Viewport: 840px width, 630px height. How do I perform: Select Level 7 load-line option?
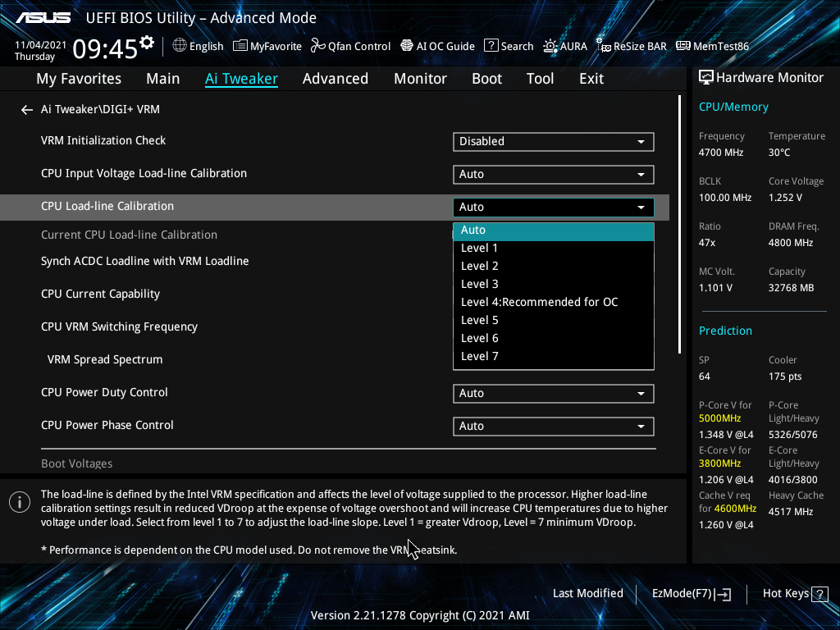tap(554, 356)
